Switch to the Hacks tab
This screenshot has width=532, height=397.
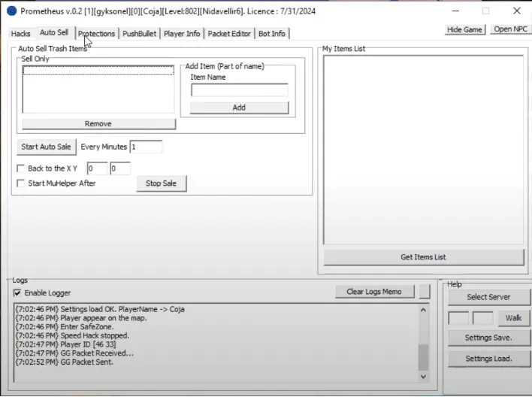coord(21,34)
